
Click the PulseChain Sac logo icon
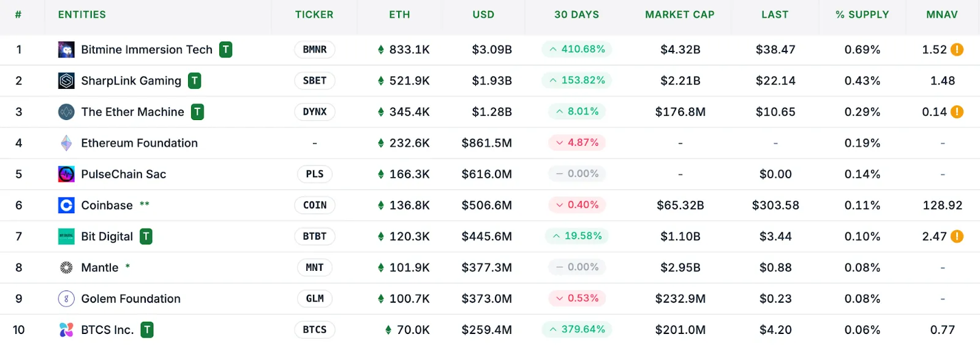pyautogui.click(x=66, y=174)
